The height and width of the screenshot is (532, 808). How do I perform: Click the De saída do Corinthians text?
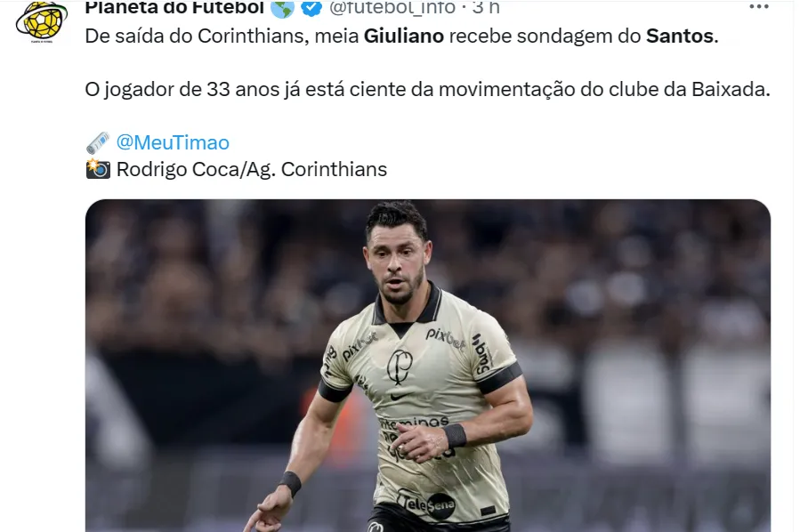pos(195,36)
